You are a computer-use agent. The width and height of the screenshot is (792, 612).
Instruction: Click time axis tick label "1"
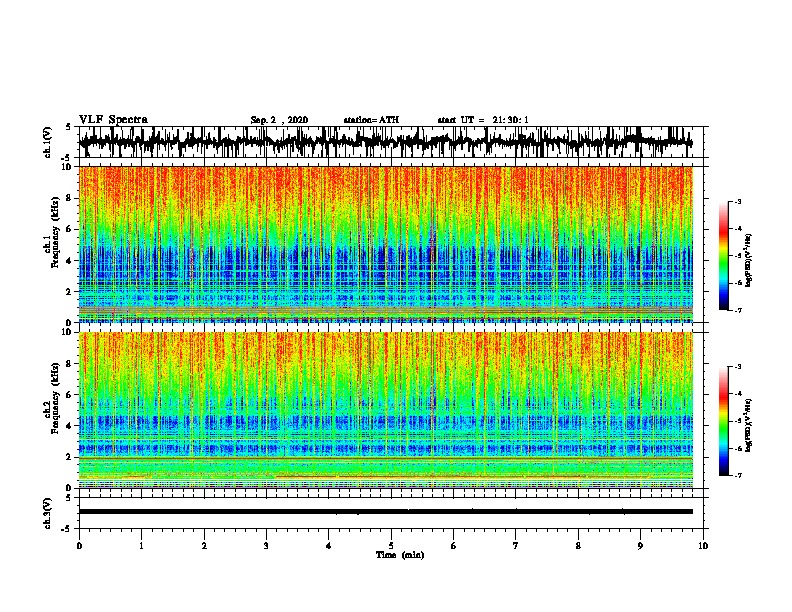[141, 546]
